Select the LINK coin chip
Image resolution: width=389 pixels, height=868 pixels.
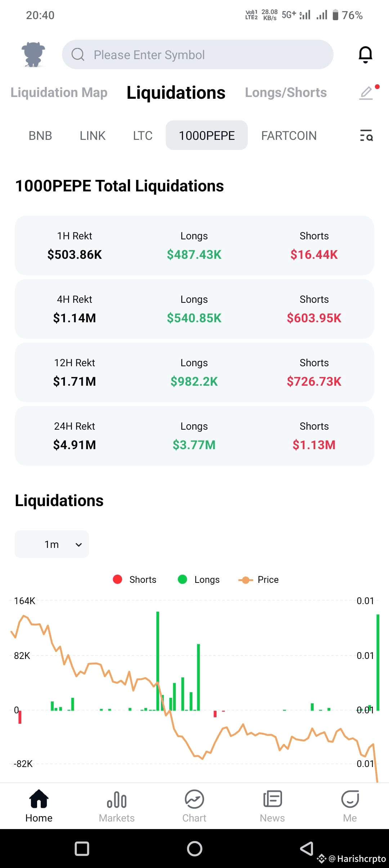click(93, 136)
